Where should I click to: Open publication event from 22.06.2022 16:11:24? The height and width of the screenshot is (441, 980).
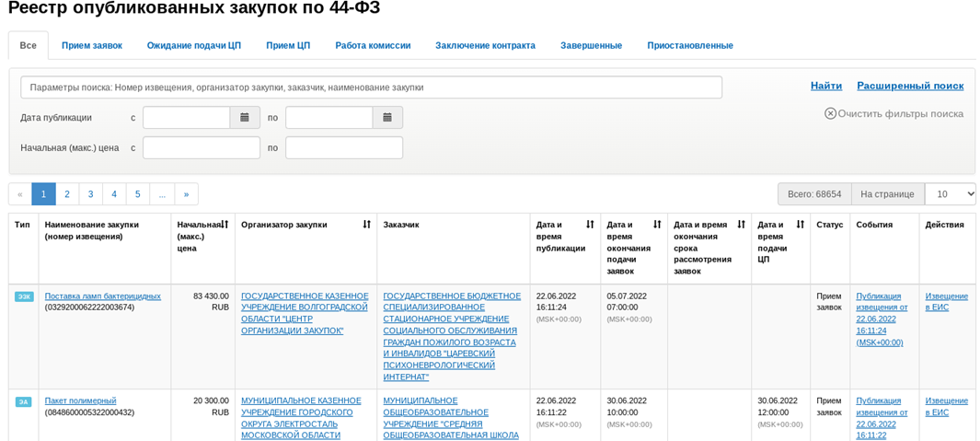click(x=882, y=319)
